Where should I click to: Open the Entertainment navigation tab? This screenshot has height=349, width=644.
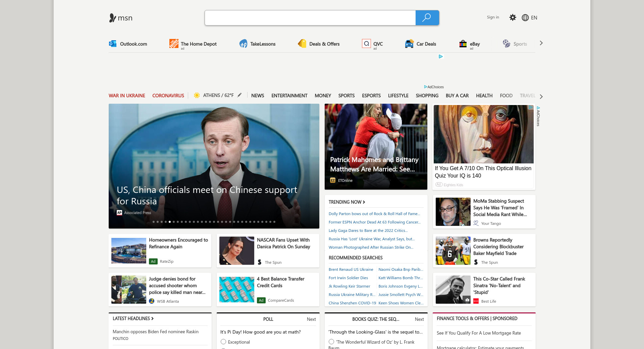[289, 96]
